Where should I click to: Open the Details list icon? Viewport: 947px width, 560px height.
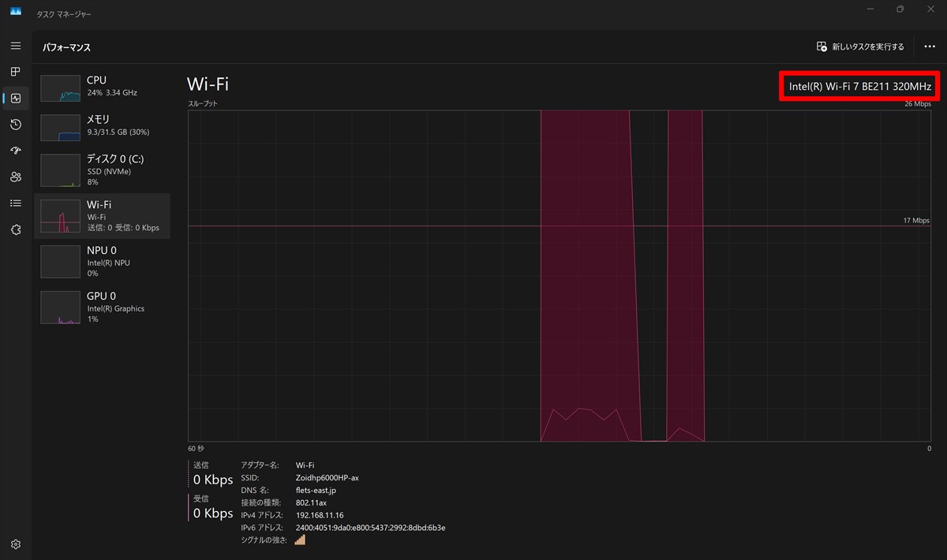click(x=16, y=203)
